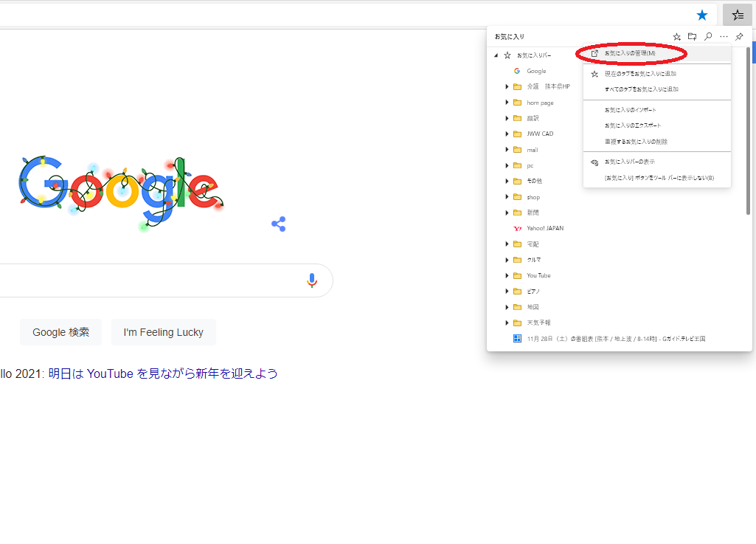Screen dimensions: 756x544
Task: Pin the Favorites panel with pin icon
Action: 739,36
